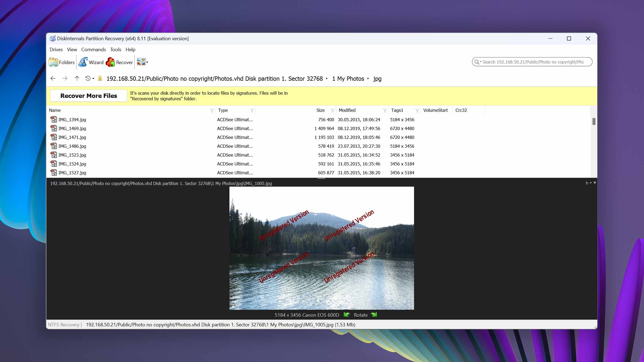644x362 pixels.
Task: Click the Photos.vhd Disk partition breadcrumb
Action: (x=215, y=79)
